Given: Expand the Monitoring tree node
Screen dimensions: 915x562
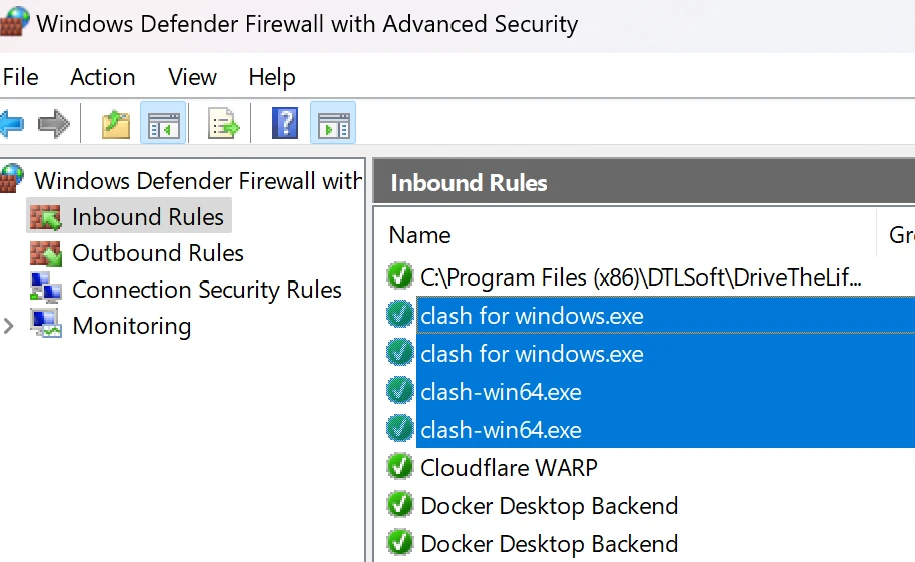Looking at the screenshot, I should 10,326.
